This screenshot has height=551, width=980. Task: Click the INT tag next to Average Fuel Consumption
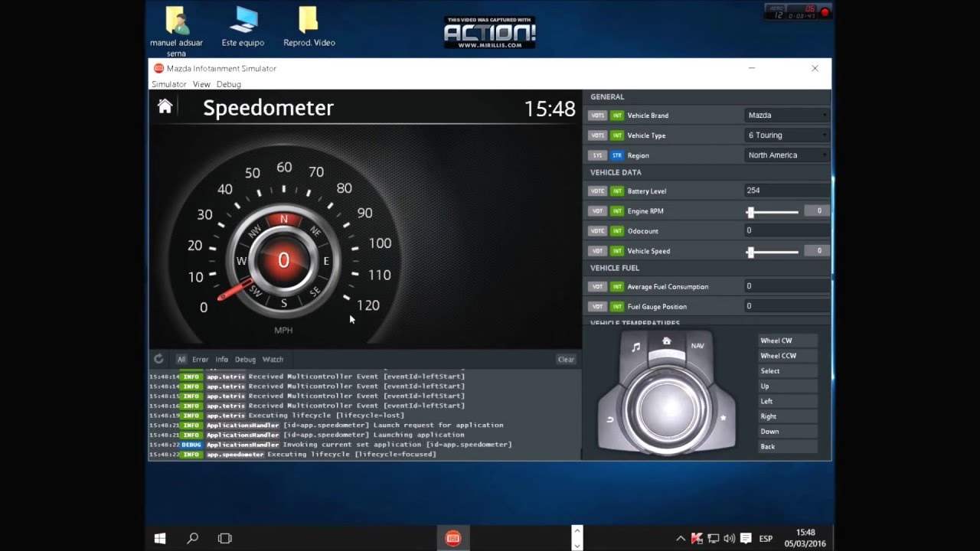[x=617, y=286]
